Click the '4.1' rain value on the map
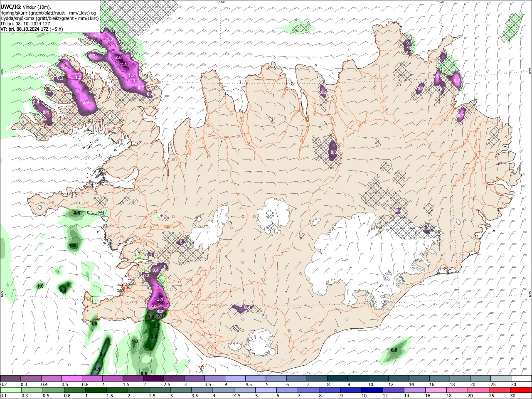Image resolution: width=532 pixels, height=399 pixels. (x=98, y=369)
